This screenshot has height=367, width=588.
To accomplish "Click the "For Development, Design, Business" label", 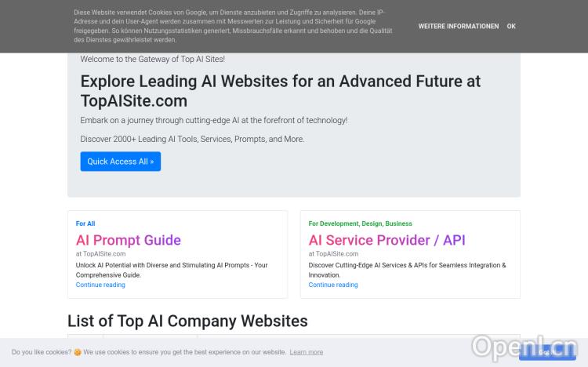I will pyautogui.click(x=360, y=223).
